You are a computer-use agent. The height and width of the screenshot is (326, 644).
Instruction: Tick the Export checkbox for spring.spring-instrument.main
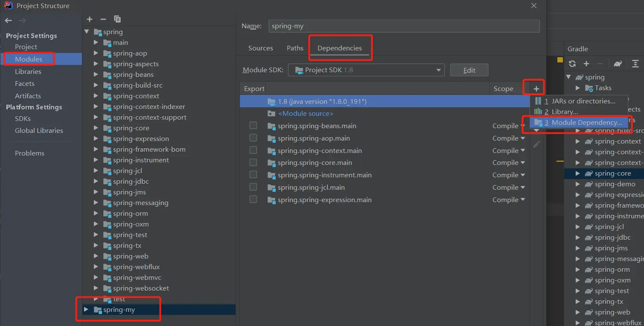(x=254, y=175)
